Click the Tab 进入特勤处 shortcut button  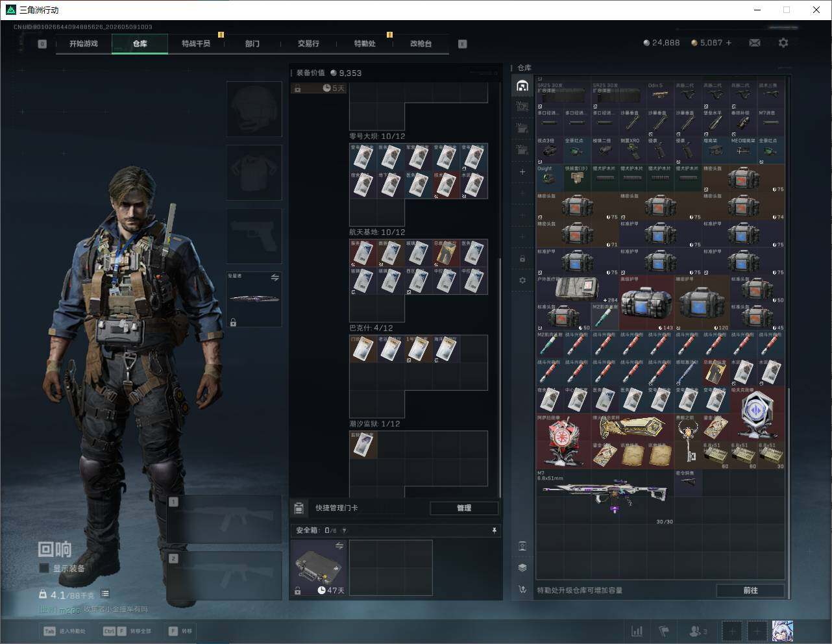(64, 631)
